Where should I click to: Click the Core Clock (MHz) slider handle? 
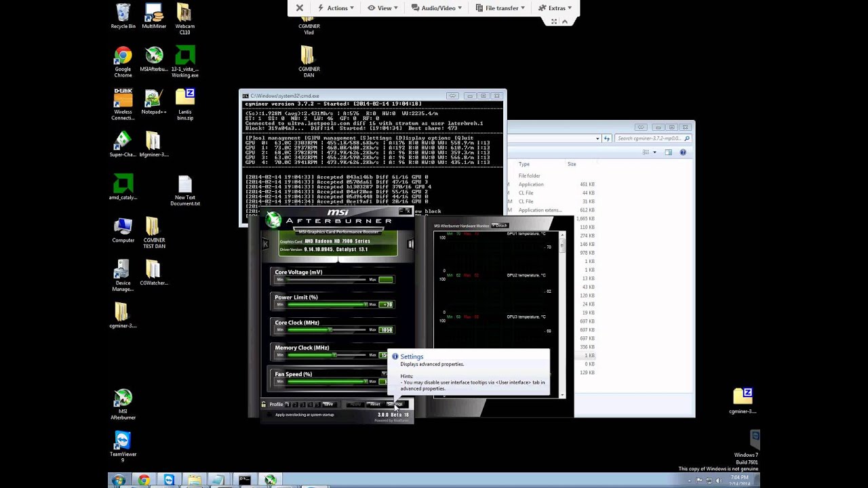pos(330,330)
